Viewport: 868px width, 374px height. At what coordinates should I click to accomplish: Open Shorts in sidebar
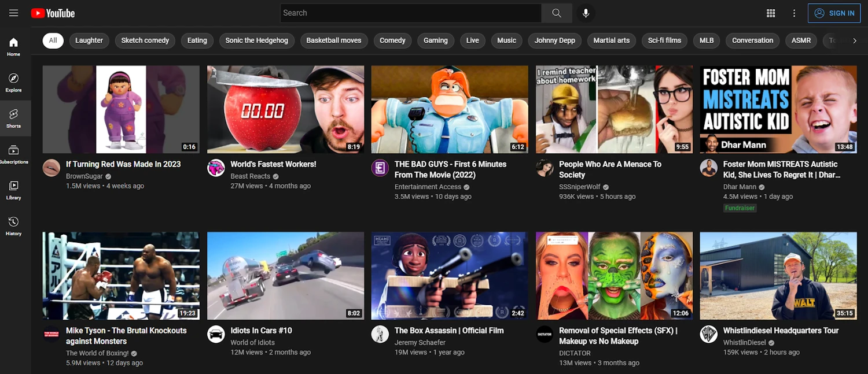14,119
